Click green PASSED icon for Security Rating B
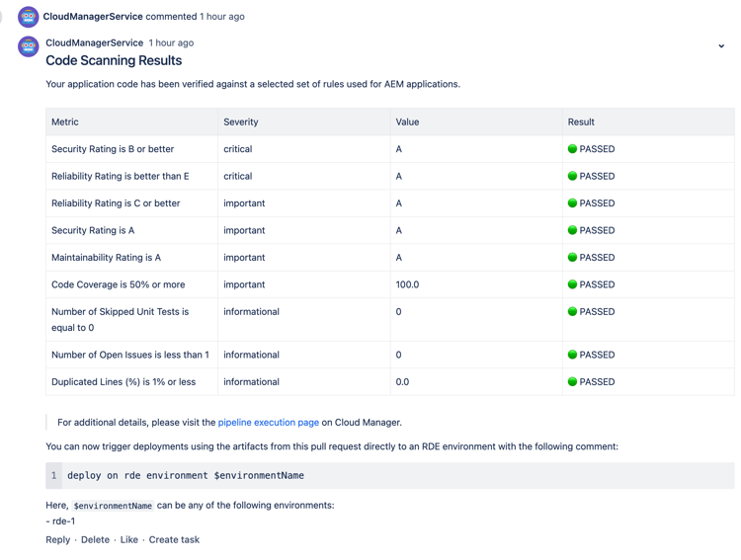741x560 pixels. pyautogui.click(x=572, y=149)
